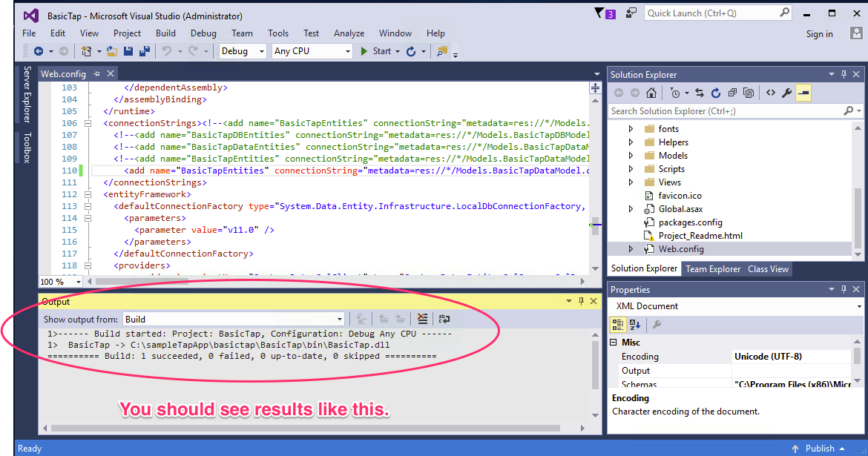Toggle auto-hide pin on the Output window
The image size is (868, 456).
[x=581, y=301]
